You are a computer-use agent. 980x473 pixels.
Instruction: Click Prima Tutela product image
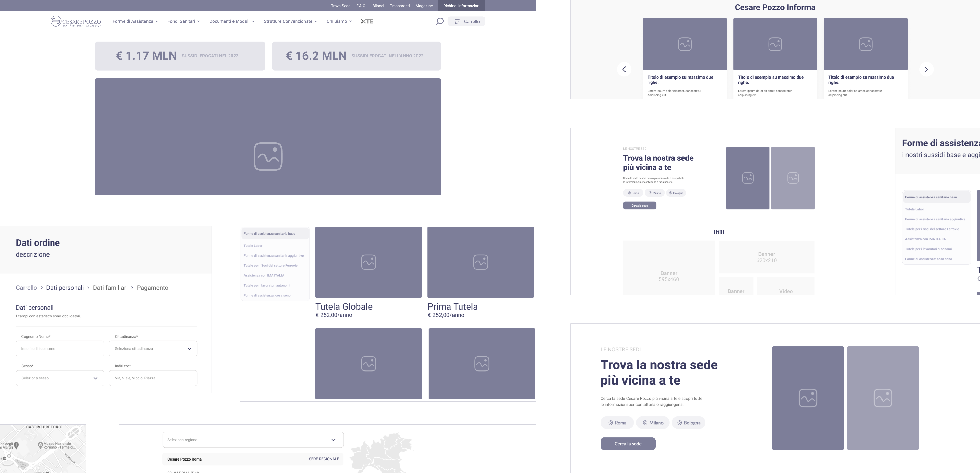click(x=481, y=262)
